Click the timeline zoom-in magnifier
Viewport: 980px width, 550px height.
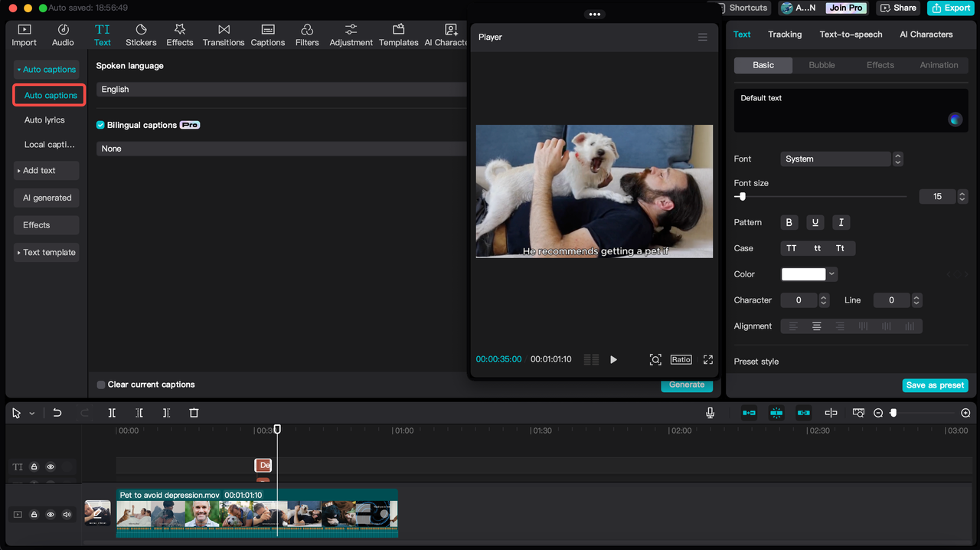pos(965,413)
